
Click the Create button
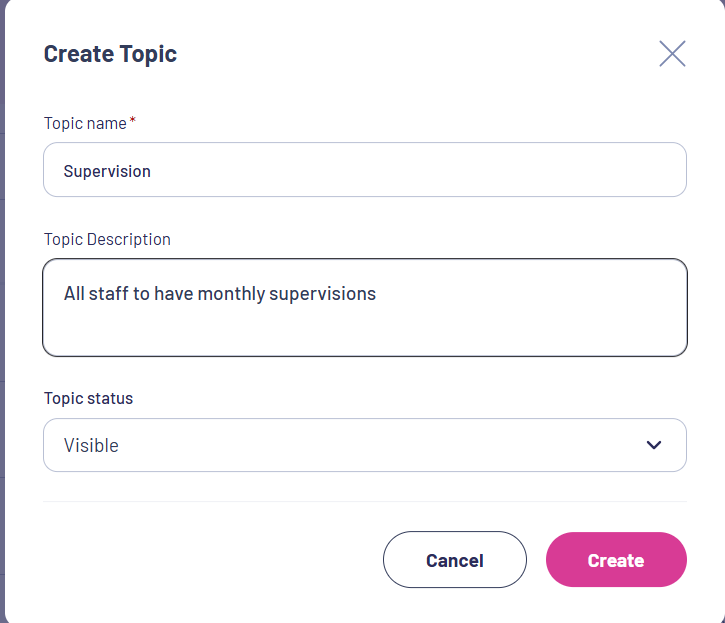pyautogui.click(x=616, y=560)
